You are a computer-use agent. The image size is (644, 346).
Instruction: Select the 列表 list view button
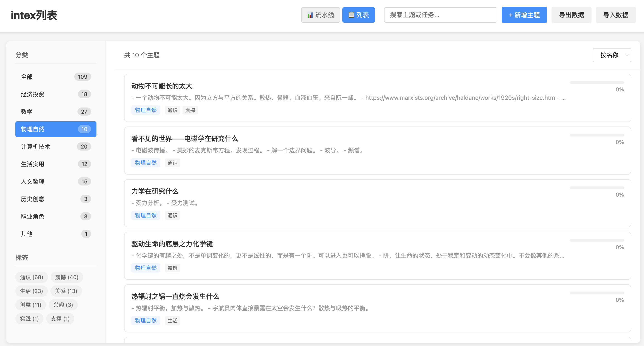[x=358, y=15]
